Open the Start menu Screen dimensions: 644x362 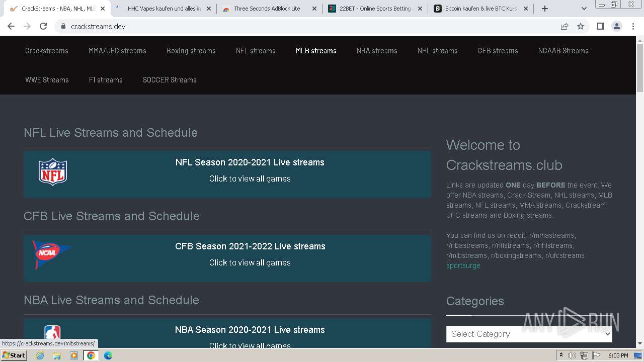[x=14, y=355]
